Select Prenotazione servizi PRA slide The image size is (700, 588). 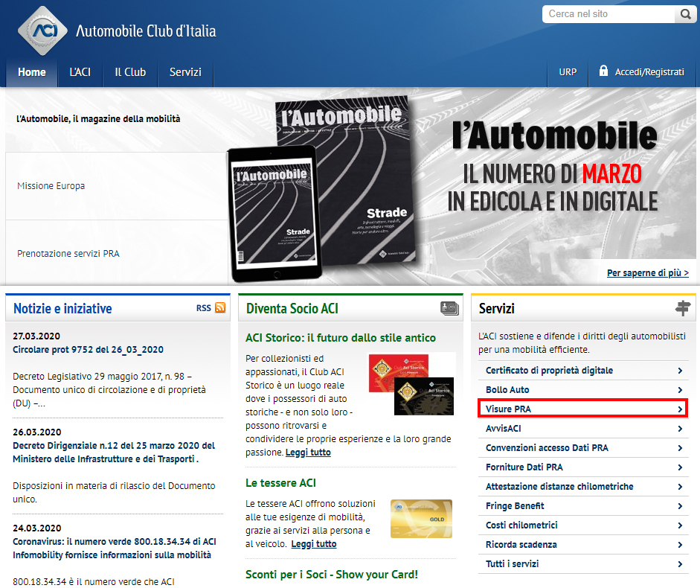click(117, 253)
